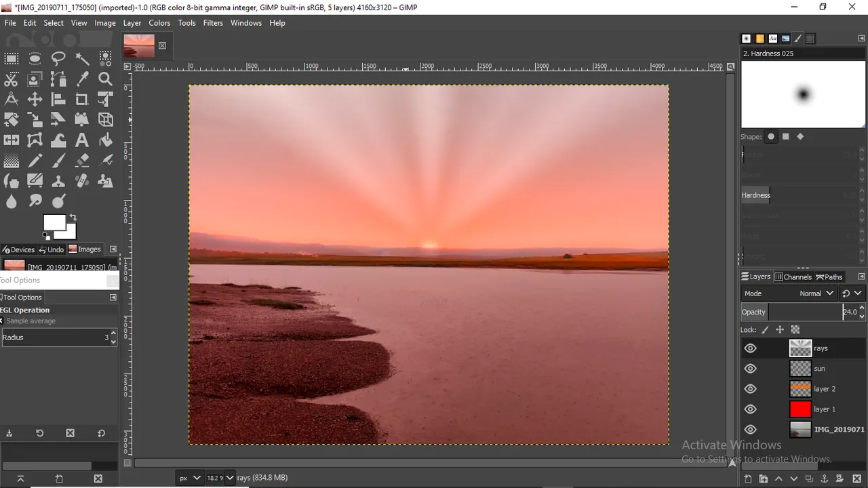This screenshot has height=488, width=868.
Task: Select the Rectangle Select tool
Action: point(12,58)
